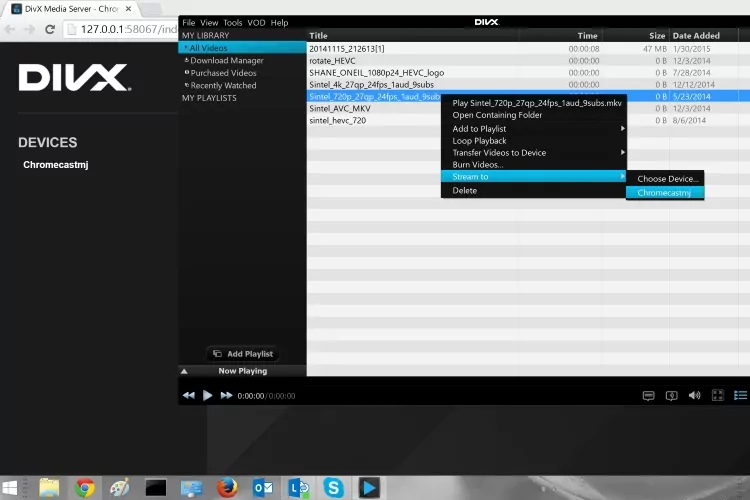Open Firefox from the taskbar
Screen dimensions: 750x500
pos(227,488)
